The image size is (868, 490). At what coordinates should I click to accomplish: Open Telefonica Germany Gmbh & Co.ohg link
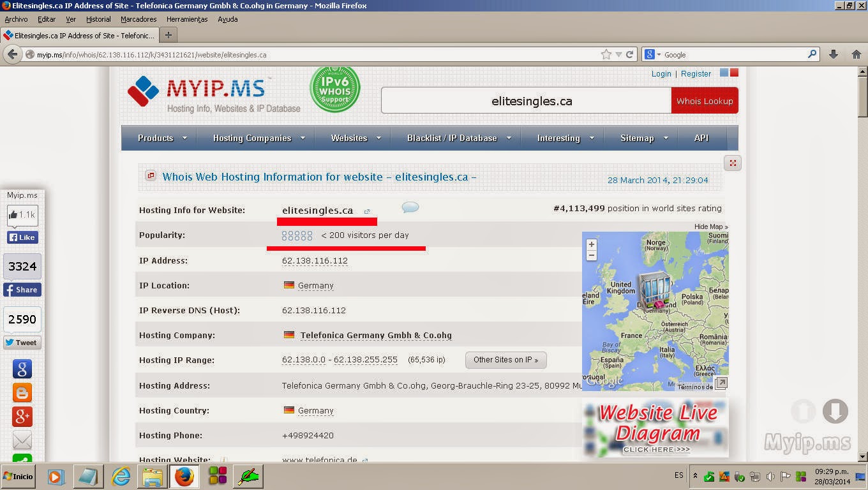click(376, 335)
